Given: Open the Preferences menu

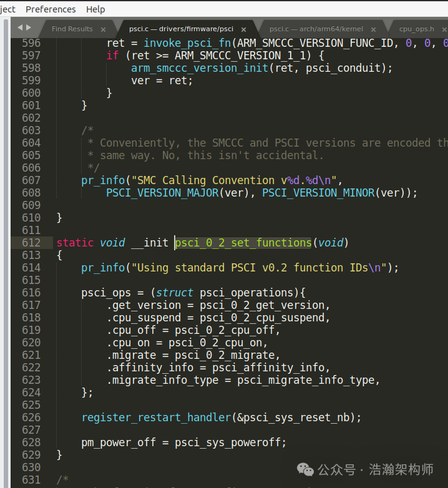Looking at the screenshot, I should (x=51, y=9).
